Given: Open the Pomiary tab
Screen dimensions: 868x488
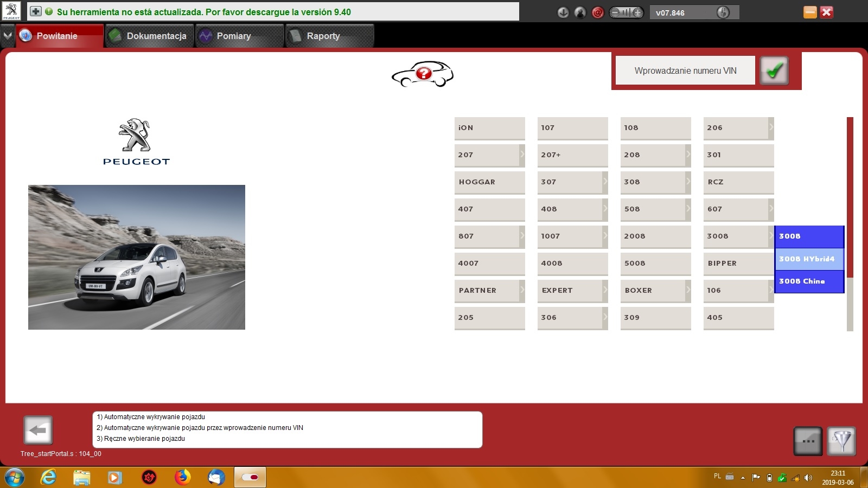Looking at the screenshot, I should point(240,36).
